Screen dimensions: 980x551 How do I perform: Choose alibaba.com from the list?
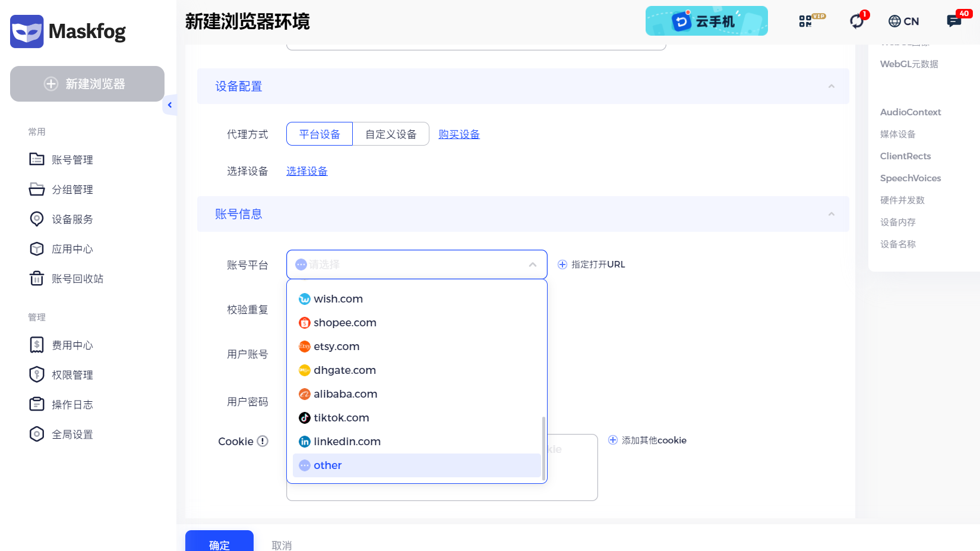coord(416,394)
